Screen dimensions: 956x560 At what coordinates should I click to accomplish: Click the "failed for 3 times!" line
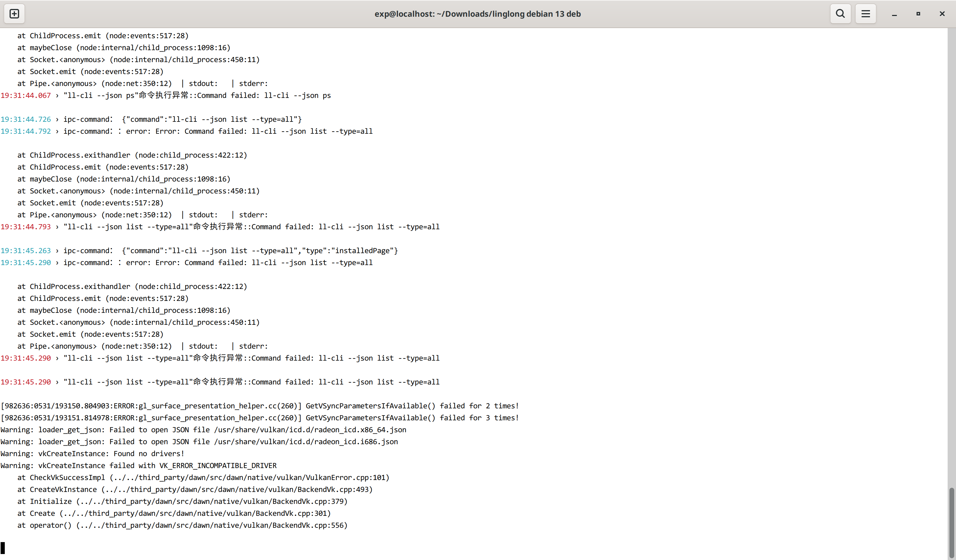(x=260, y=418)
